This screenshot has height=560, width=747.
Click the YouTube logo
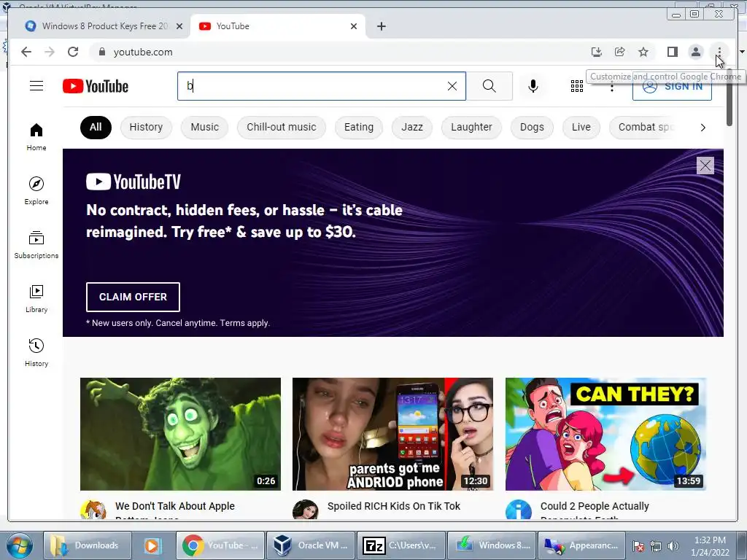click(96, 86)
